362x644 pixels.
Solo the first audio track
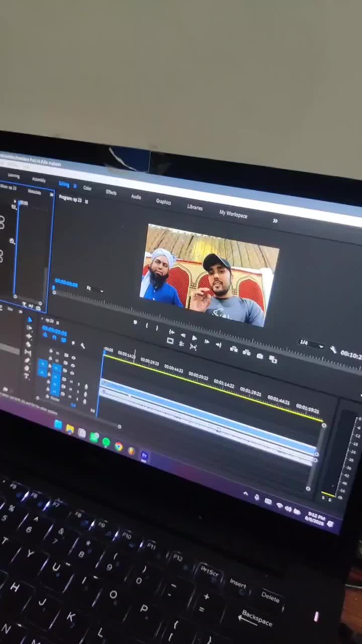coord(78,384)
